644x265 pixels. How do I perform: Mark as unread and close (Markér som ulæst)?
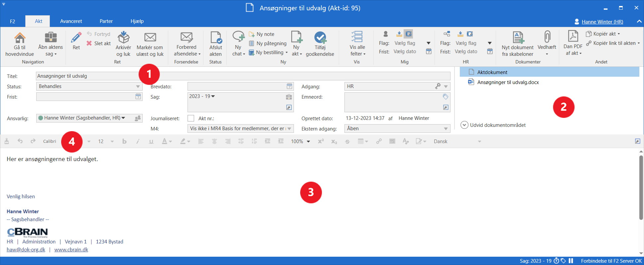(150, 44)
